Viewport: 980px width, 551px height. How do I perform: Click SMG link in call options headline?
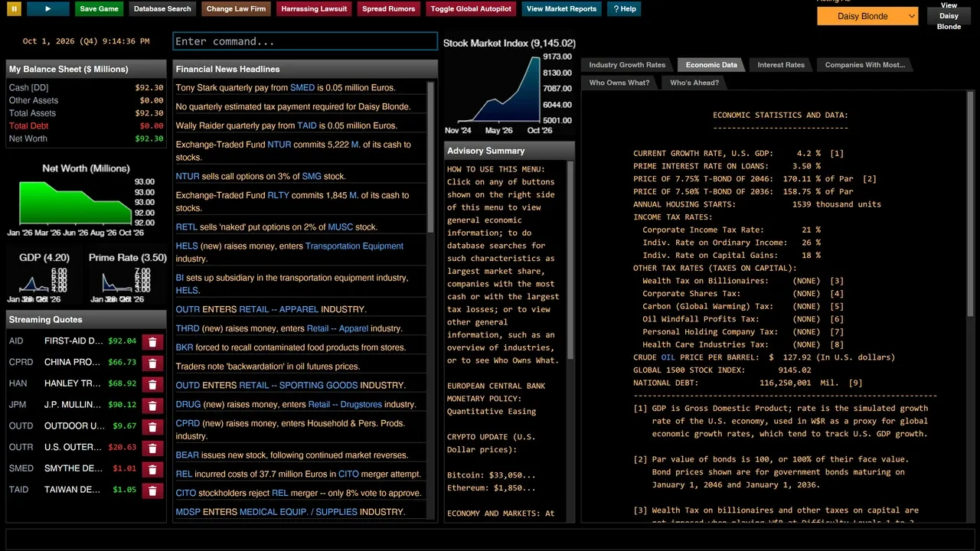pyautogui.click(x=312, y=176)
